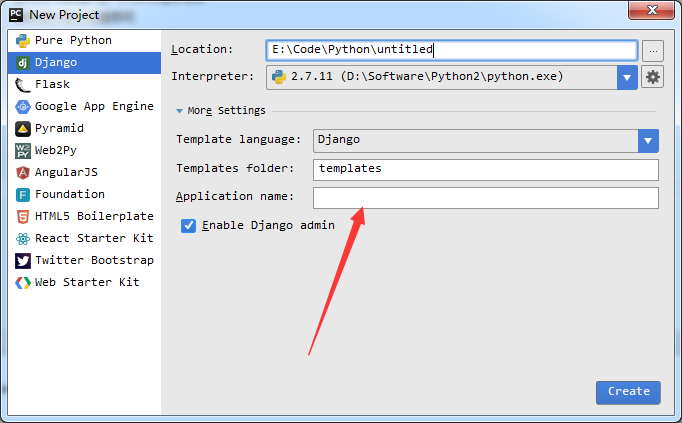Select React Starter Kit project type
682x423 pixels.
(84, 239)
